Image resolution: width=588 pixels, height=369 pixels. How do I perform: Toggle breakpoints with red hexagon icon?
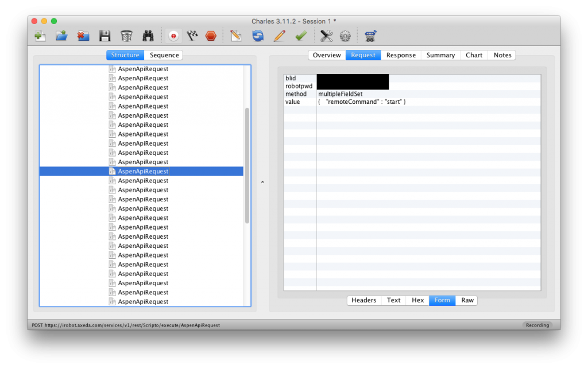(x=211, y=36)
